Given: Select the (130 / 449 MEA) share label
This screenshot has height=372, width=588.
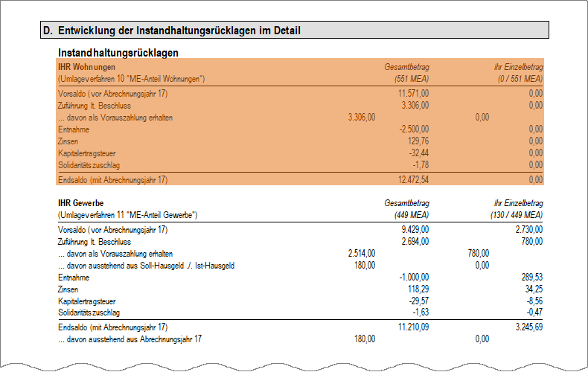Looking at the screenshot, I should pos(517,215).
